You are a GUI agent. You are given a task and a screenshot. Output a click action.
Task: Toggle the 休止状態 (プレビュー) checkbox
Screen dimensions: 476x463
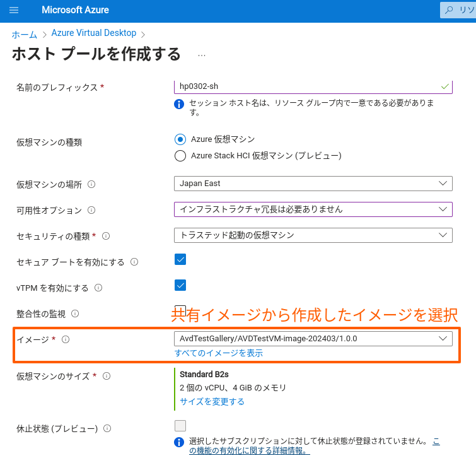(x=180, y=426)
